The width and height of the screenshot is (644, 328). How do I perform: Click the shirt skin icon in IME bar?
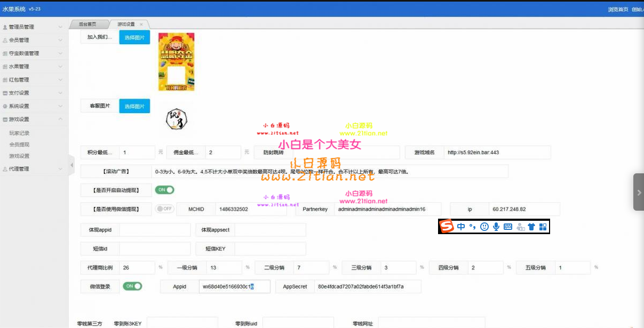coord(531,227)
